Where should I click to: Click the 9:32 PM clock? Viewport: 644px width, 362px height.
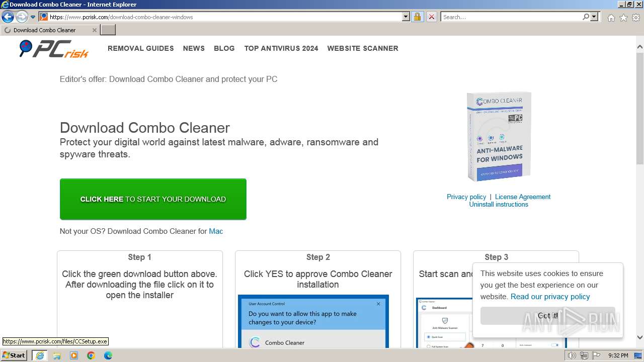(618, 355)
